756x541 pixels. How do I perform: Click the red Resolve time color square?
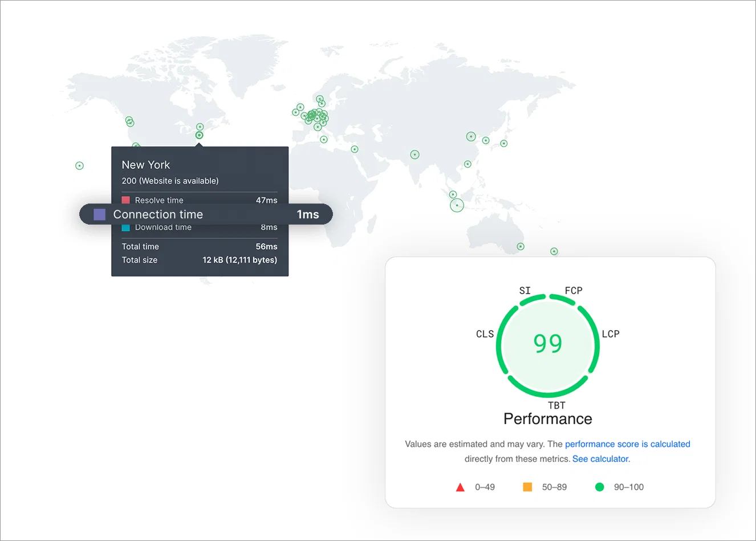pyautogui.click(x=125, y=200)
